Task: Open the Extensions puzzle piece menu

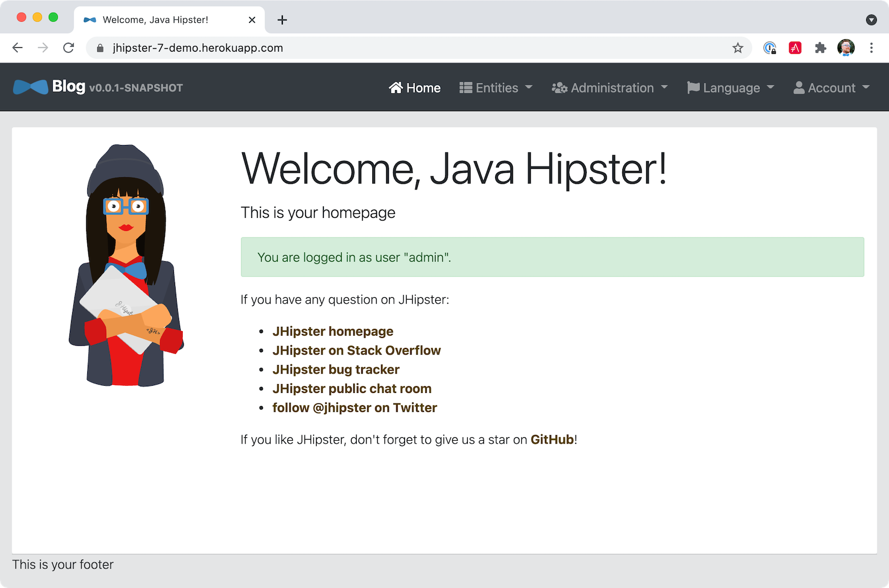Action: pos(821,48)
